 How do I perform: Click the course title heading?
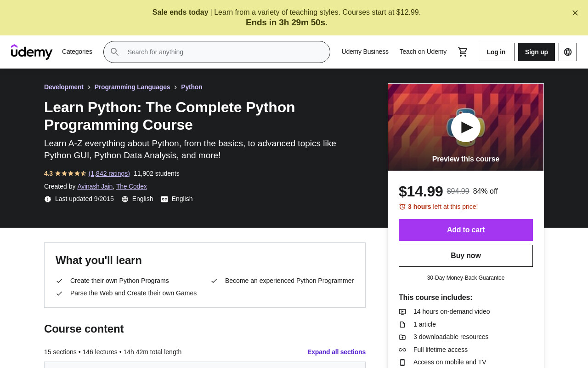pos(170,116)
